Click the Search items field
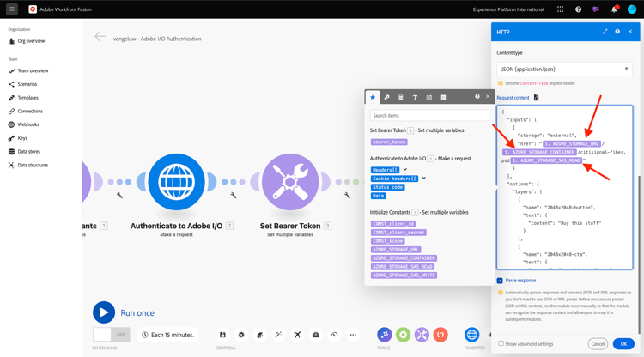The height and width of the screenshot is (357, 644). point(429,116)
